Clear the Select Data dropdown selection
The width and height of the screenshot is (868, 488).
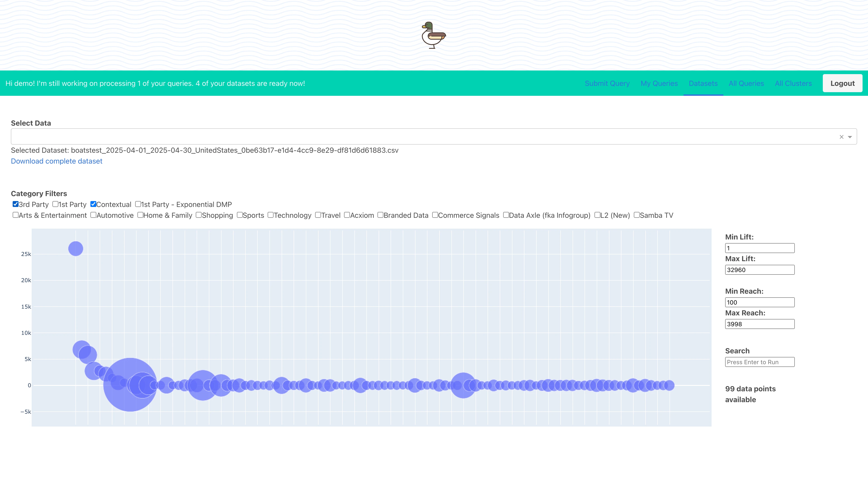point(841,137)
